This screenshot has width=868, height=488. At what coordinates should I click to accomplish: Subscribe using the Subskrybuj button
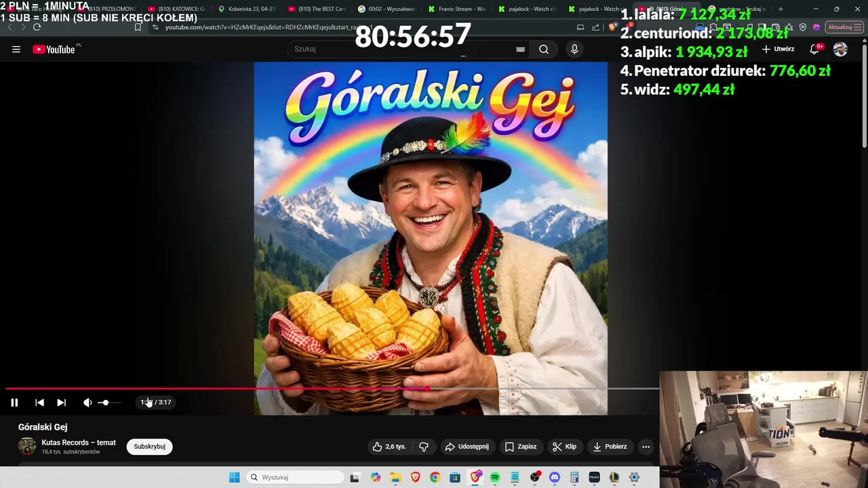(x=149, y=447)
